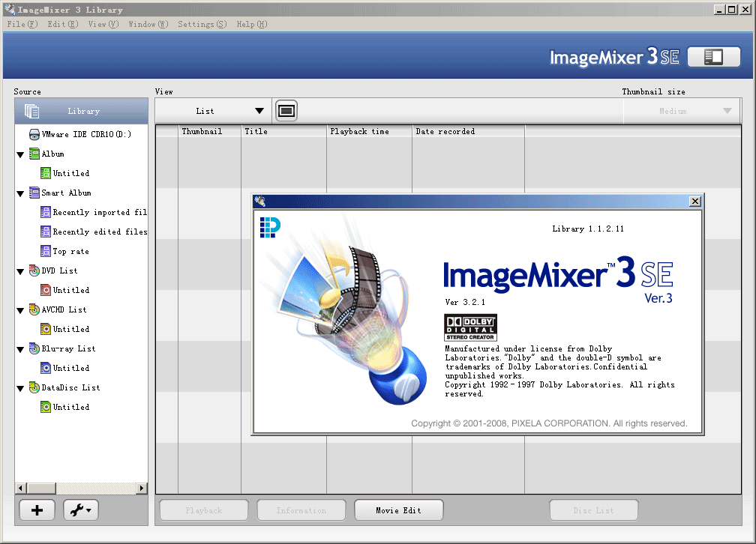The image size is (756, 544).
Task: Click the Smart Album folder icon
Action: 34,193
